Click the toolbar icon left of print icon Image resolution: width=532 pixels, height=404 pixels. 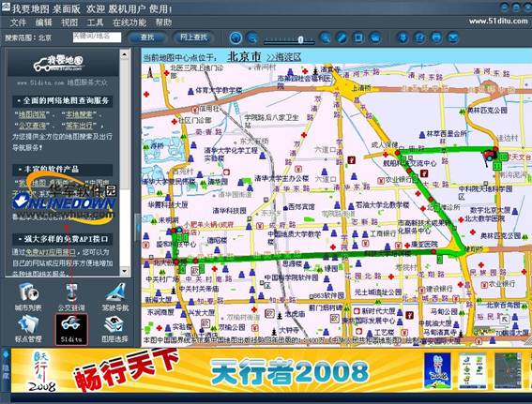[419, 37]
